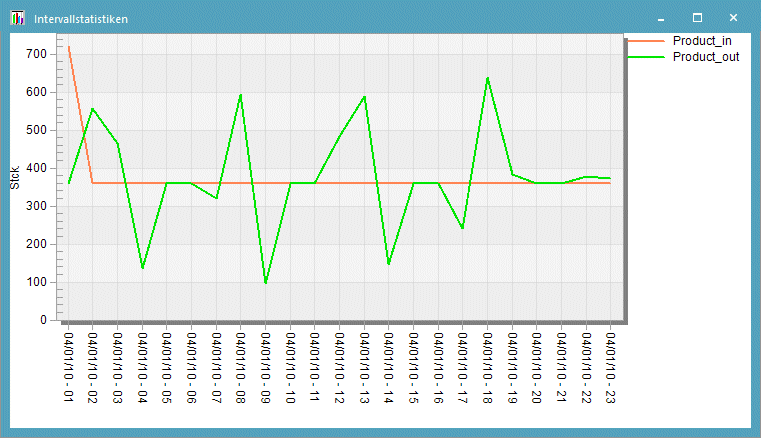
Task: Click the 200 y-axis value
Action: (36, 244)
